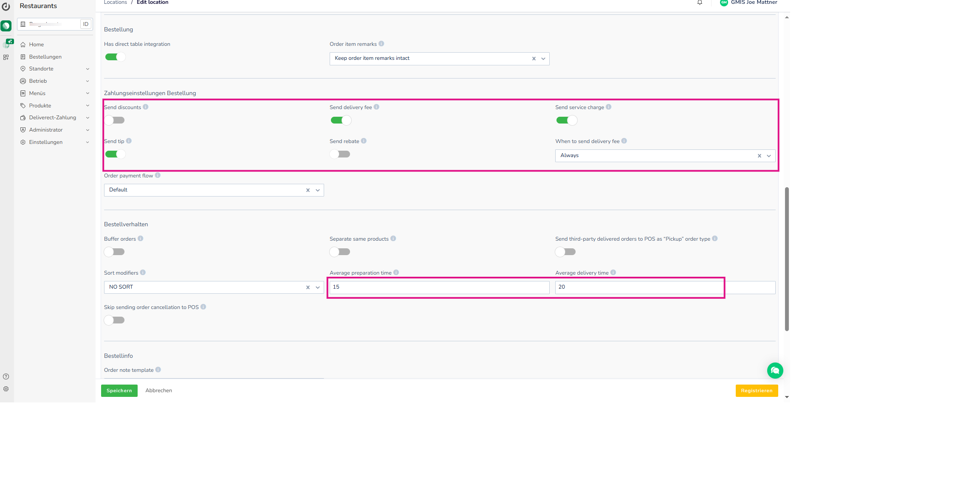Open the live chat support bubble

[x=775, y=371]
